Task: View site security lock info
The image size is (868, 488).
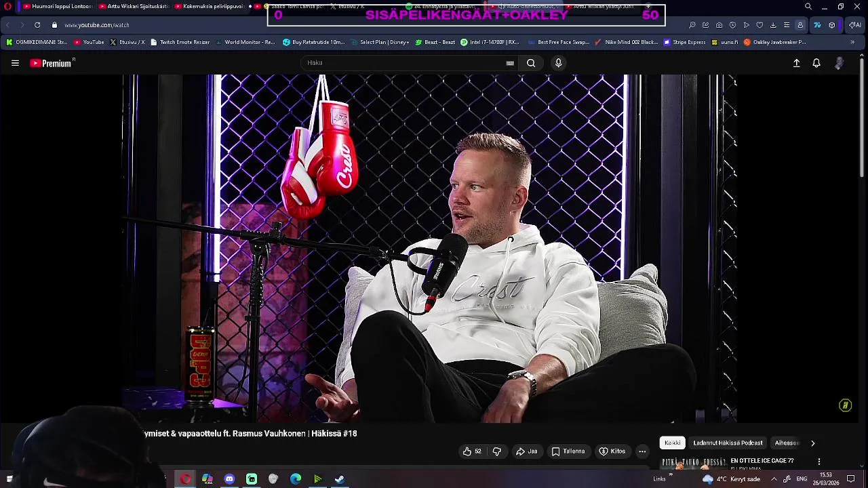Action: pos(54,25)
